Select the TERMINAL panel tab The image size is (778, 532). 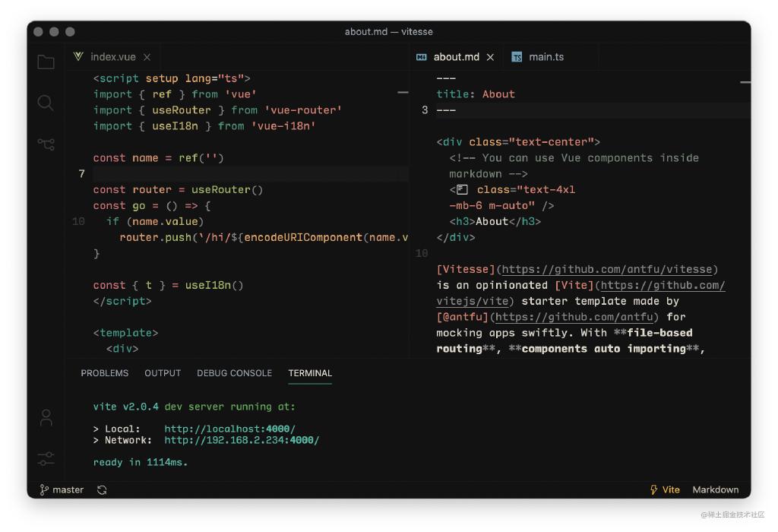click(x=310, y=373)
